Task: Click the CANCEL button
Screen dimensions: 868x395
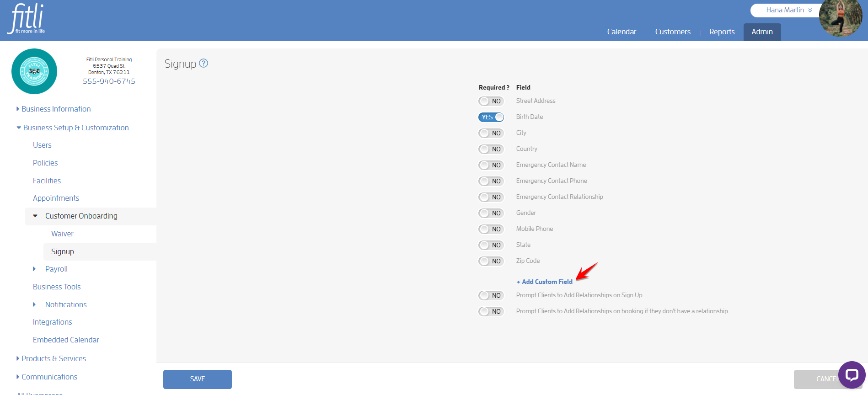Action: (828, 379)
